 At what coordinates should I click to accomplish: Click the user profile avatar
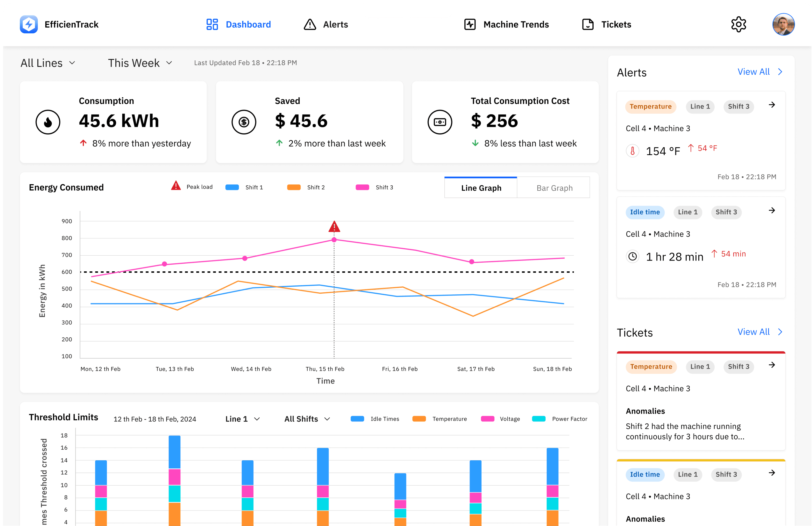(x=783, y=24)
